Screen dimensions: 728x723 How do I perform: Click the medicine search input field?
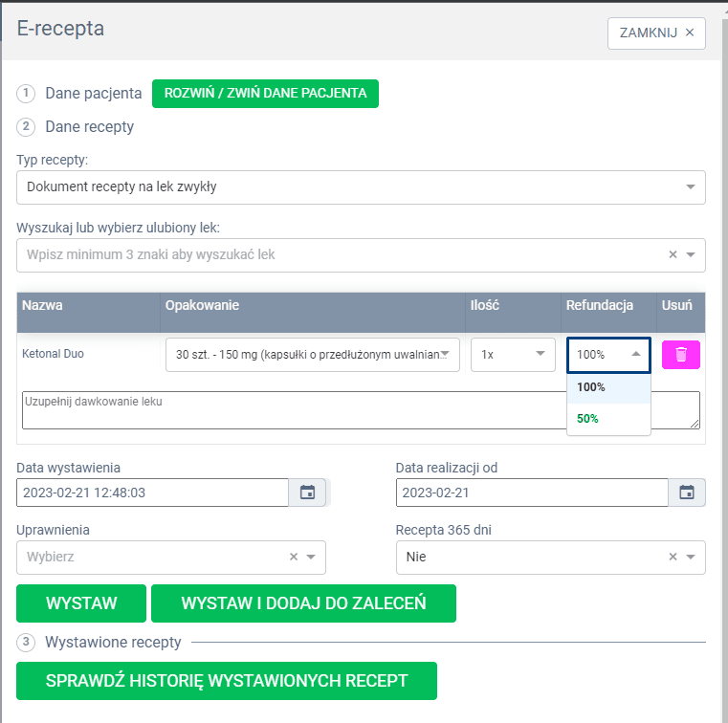click(335, 254)
